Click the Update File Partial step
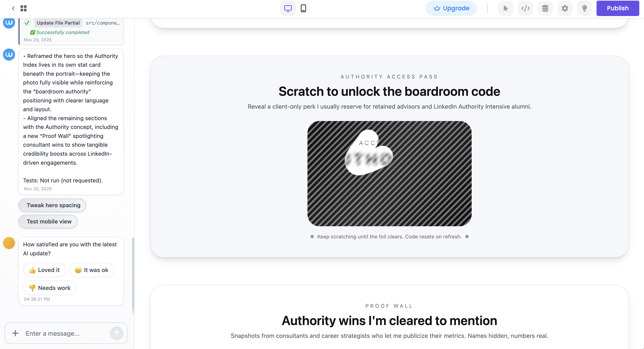 tap(58, 23)
